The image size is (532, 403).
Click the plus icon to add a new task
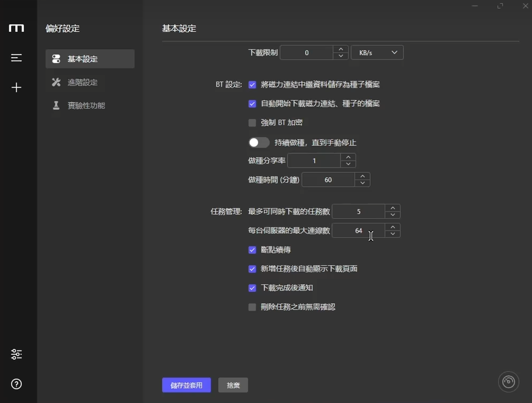tap(16, 87)
